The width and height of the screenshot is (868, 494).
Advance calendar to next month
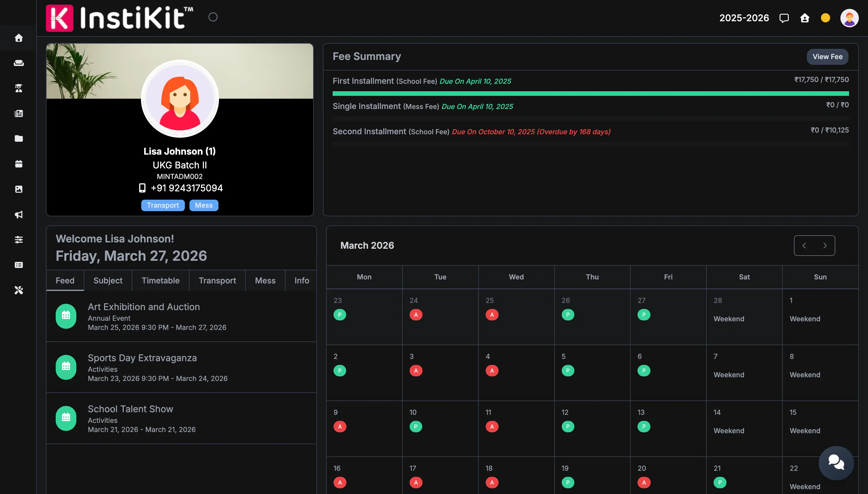(825, 245)
